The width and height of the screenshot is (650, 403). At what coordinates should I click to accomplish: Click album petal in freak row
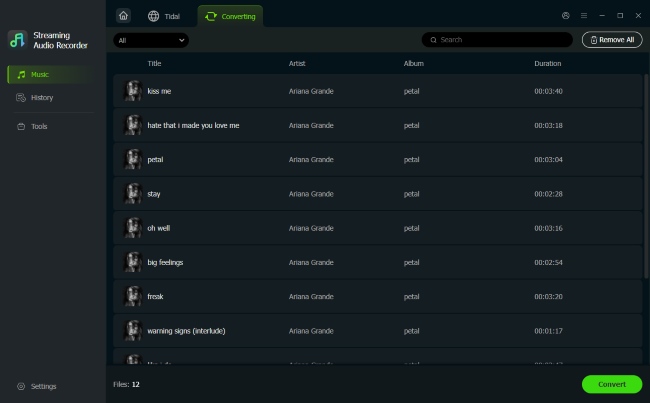pos(411,297)
